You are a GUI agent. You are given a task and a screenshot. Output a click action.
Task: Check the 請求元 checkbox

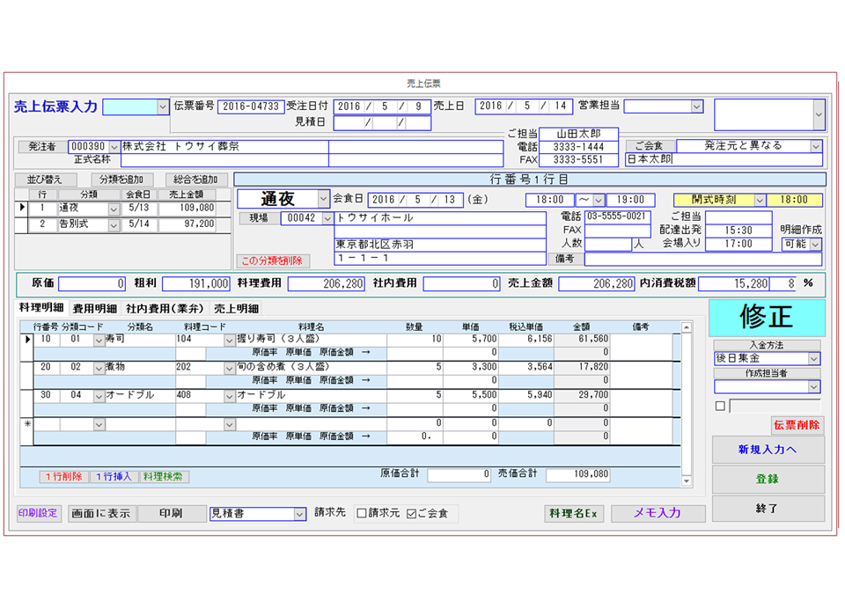[x=362, y=514]
